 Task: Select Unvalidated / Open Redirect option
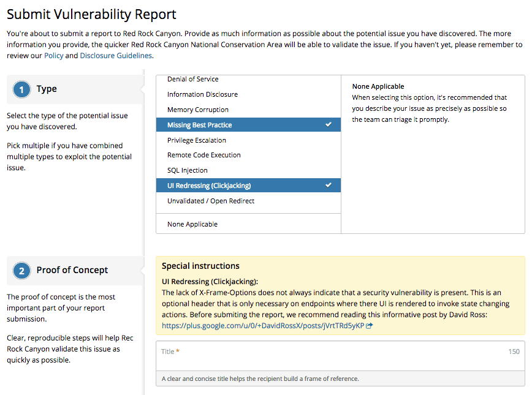[211, 201]
